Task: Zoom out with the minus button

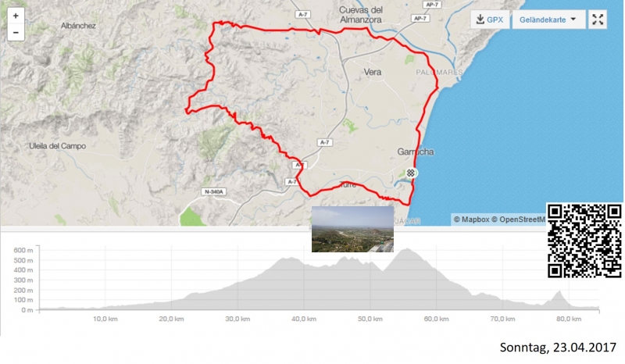Action: click(16, 32)
